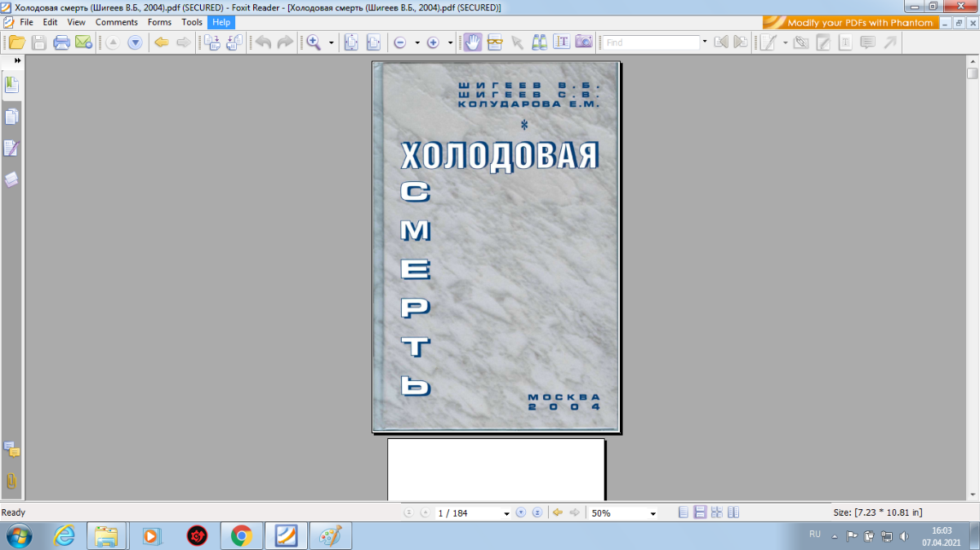
Task: Click the Email envelope icon
Action: 83,42
